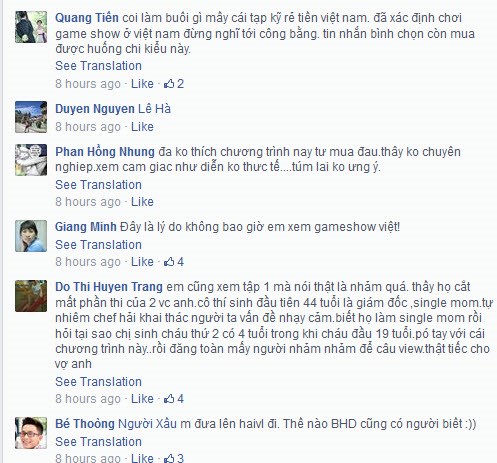The image size is (497, 463).
Task: Click thumbs-up count on Giang Minh's comment
Action: [174, 262]
